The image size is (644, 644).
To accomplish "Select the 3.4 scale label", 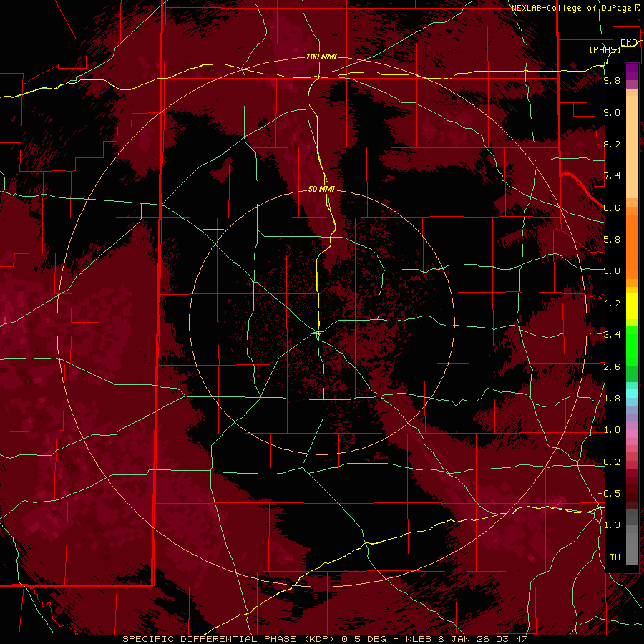I will click(612, 335).
